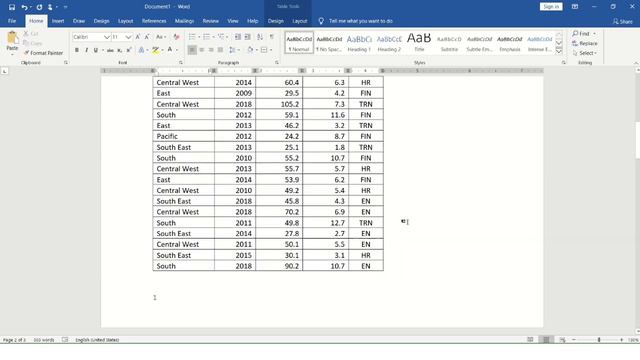Expand the bullets list dropdown arrow
This screenshot has height=360, width=640.
coord(199,37)
